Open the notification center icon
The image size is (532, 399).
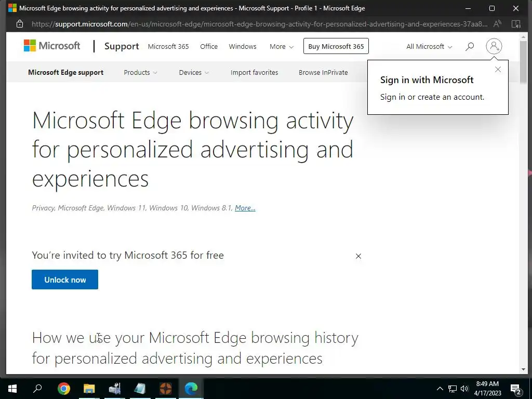click(x=516, y=389)
